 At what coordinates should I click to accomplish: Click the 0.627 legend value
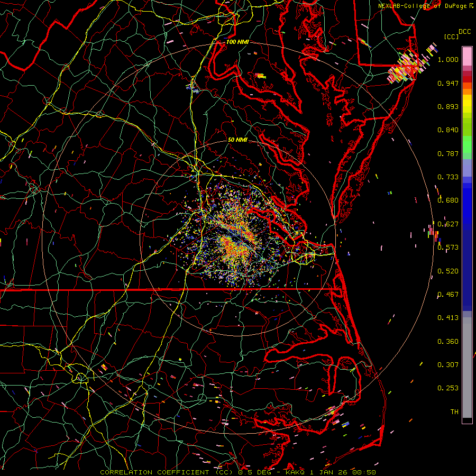coord(448,224)
